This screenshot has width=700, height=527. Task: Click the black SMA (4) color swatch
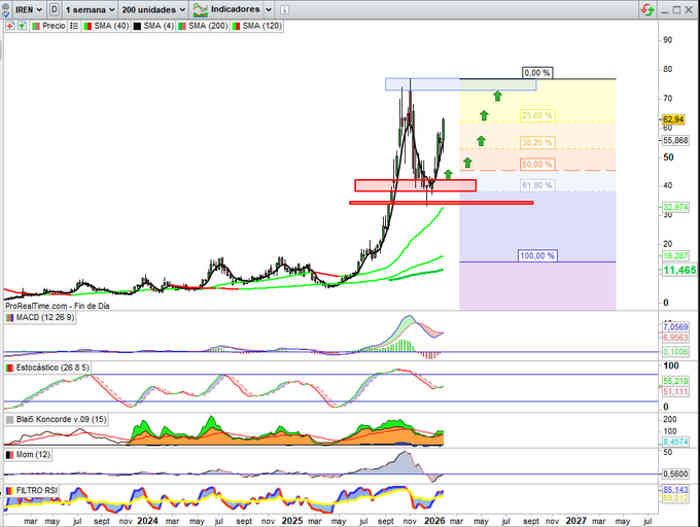pyautogui.click(x=137, y=26)
